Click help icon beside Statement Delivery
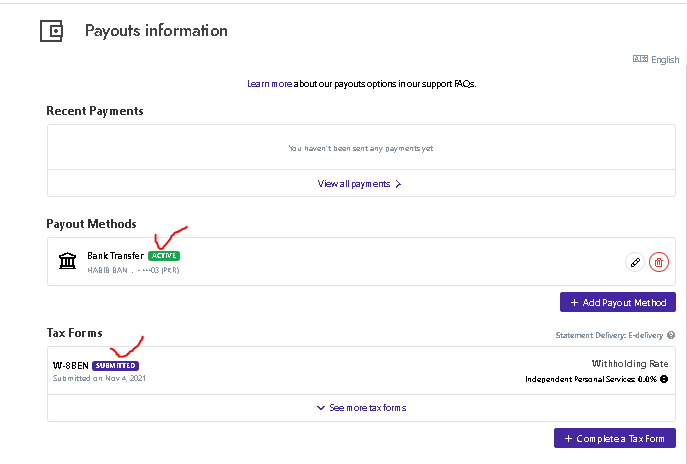The height and width of the screenshot is (464, 687). click(671, 336)
